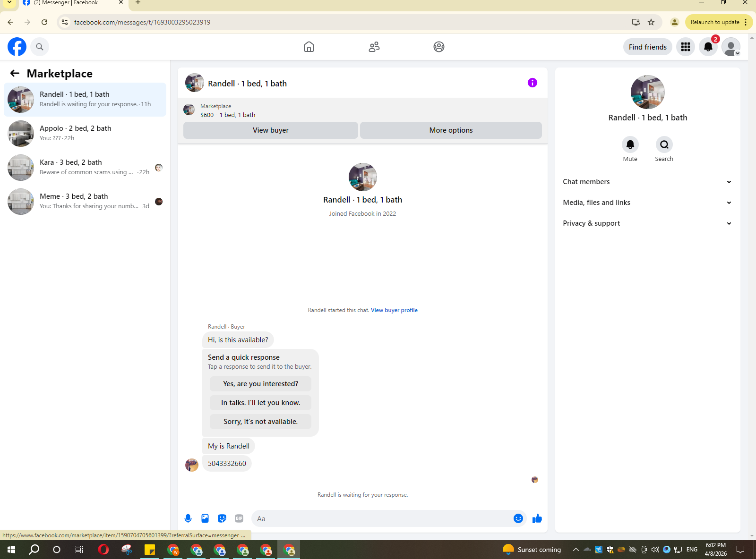The image size is (756, 559).
Task: Open the Facebook logo home link
Action: tap(17, 47)
